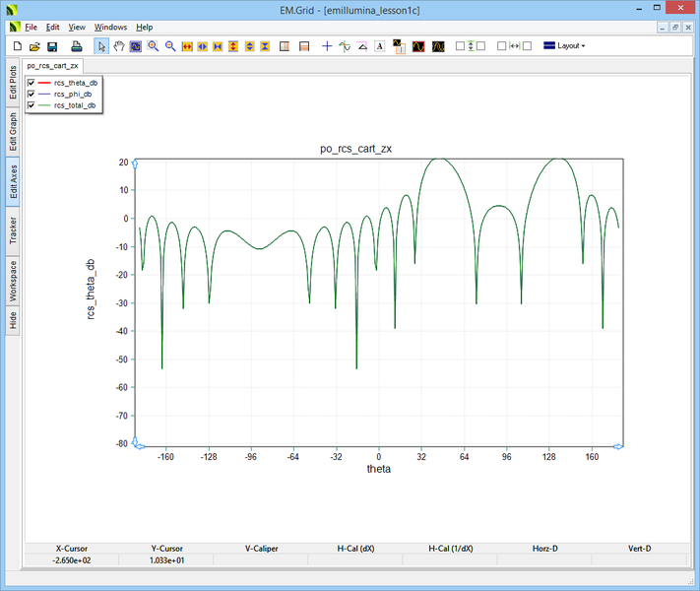Open the View menu

point(77,28)
